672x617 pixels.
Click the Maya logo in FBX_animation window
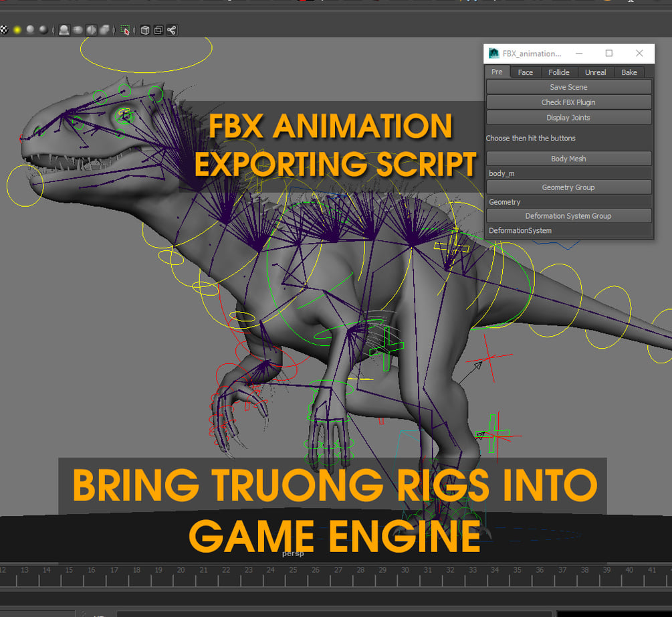coord(494,53)
